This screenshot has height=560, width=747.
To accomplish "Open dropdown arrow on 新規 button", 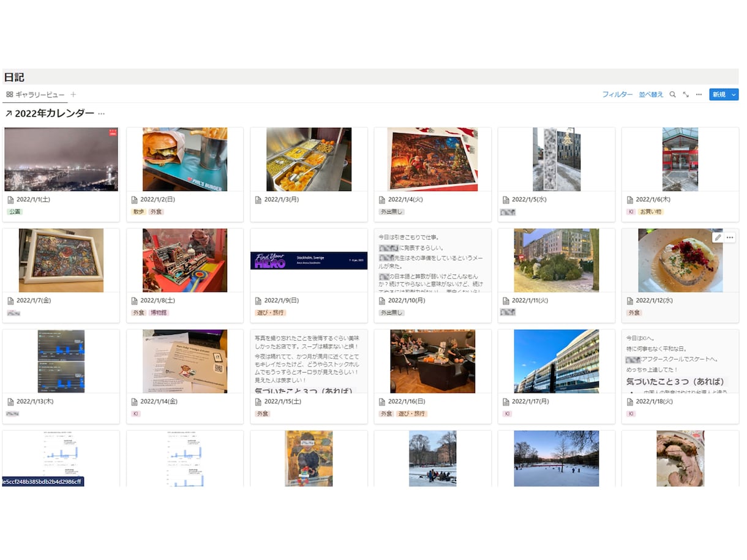I will [x=734, y=94].
